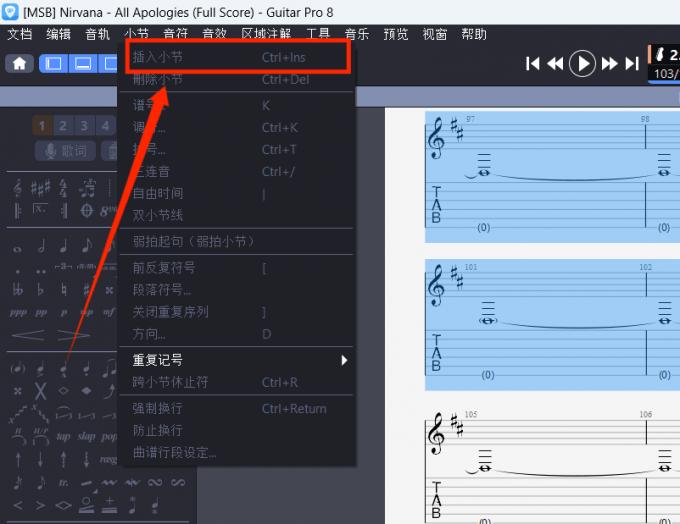
Task: Go to the Home screen
Action: pyautogui.click(x=19, y=64)
